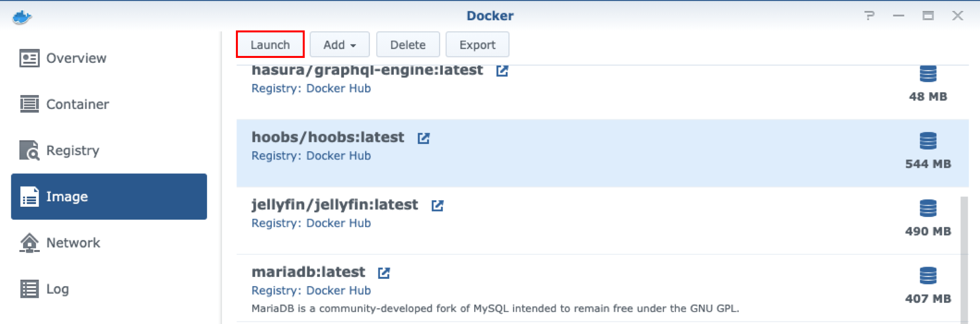Screen dimensions: 980x324
Task: Close the Docker window
Action: (x=957, y=16)
